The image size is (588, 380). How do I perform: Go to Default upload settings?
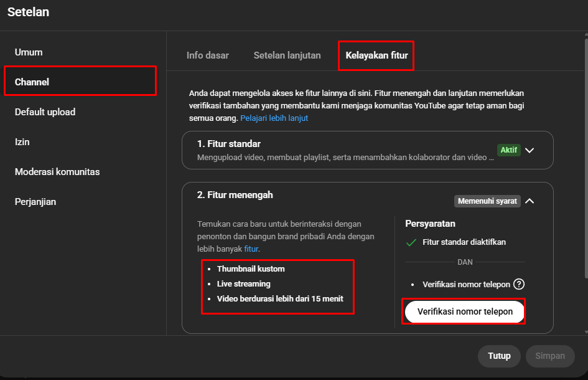click(45, 112)
